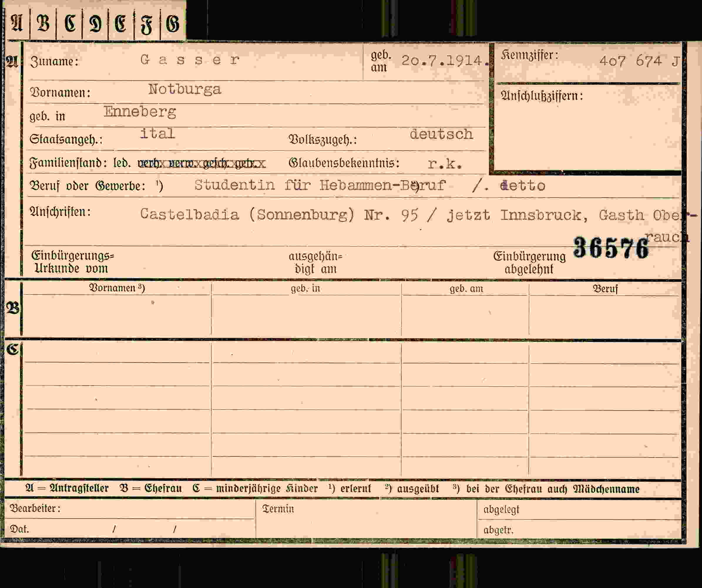Click the 'Anschlußziffern:' label
The height and width of the screenshot is (588, 702).
[542, 96]
